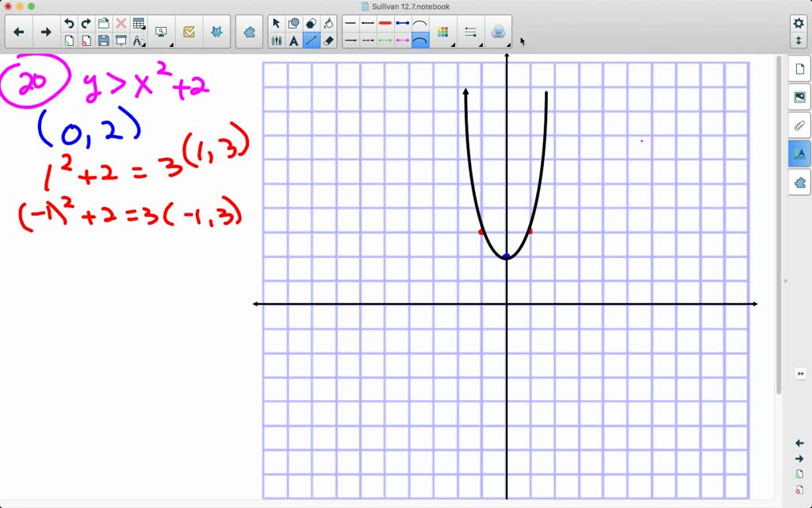The image size is (812, 508).
Task: Pick the plain solid black line style
Action: click(x=350, y=23)
